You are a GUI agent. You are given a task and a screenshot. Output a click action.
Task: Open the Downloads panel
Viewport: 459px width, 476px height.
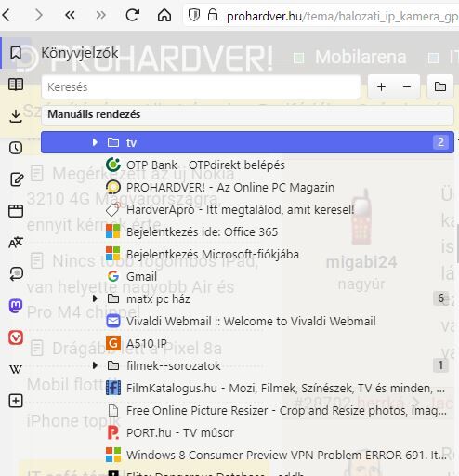pos(16,116)
